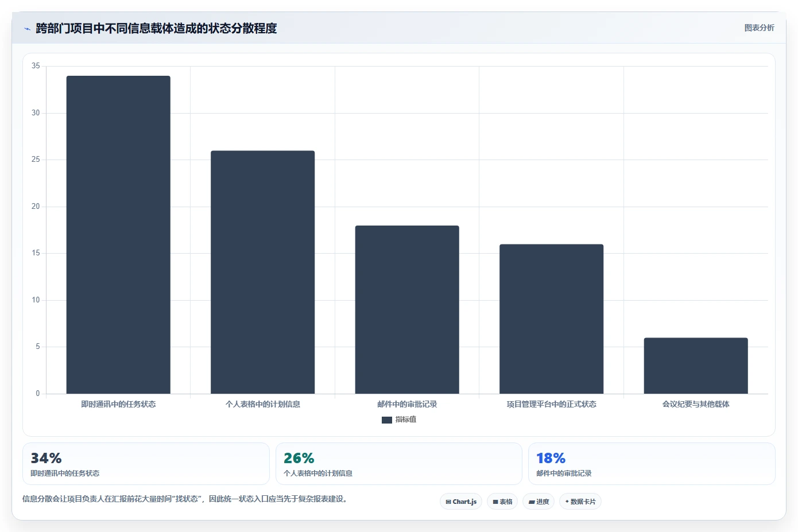Image resolution: width=798 pixels, height=532 pixels.
Task: Click the 34% figure text
Action: (x=46, y=458)
